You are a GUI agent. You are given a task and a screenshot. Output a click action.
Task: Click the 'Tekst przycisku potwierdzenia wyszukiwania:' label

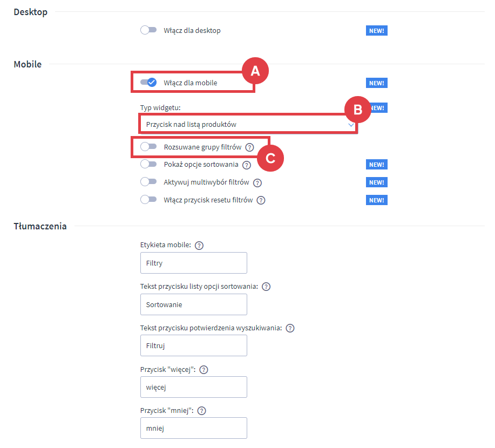pos(211,328)
